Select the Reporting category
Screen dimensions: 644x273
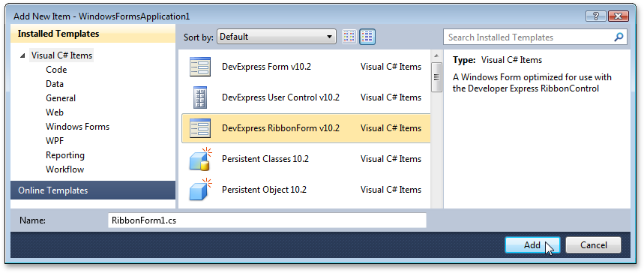[65, 155]
